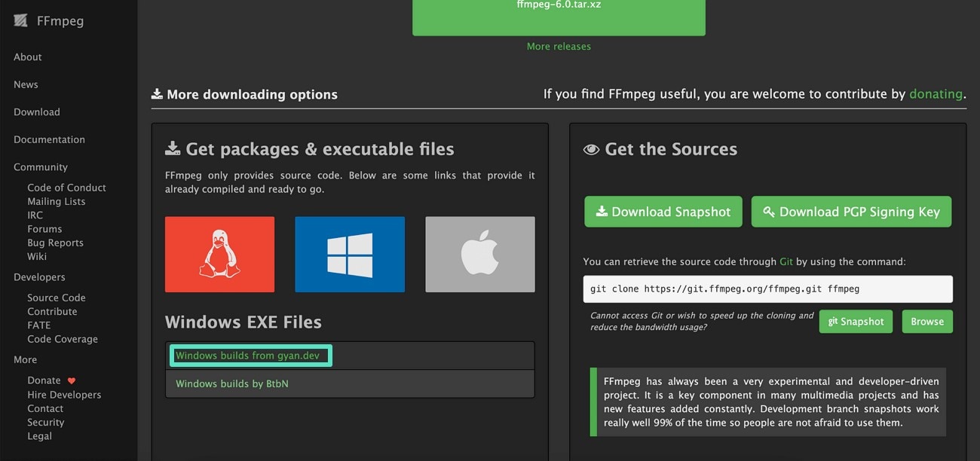Click the Download Snapshot button

[663, 212]
